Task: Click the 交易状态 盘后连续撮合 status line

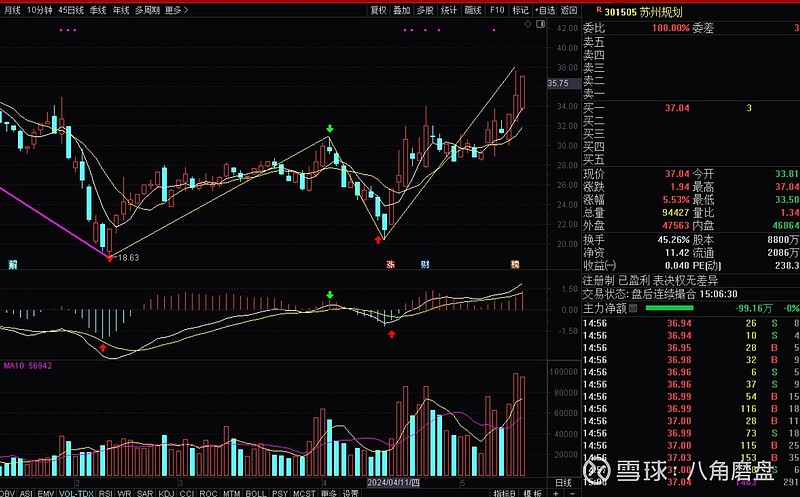Action: click(x=660, y=294)
